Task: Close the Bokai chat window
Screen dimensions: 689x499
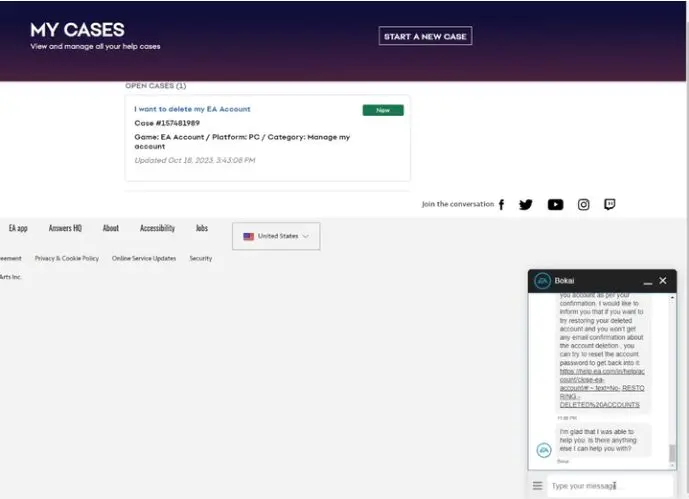Action: tap(663, 281)
